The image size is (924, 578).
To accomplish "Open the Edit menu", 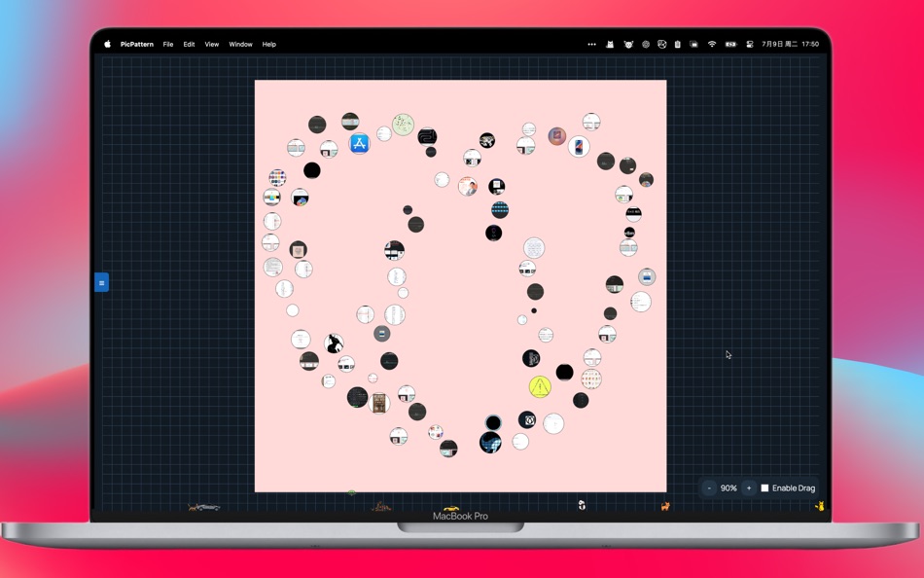I will (189, 44).
